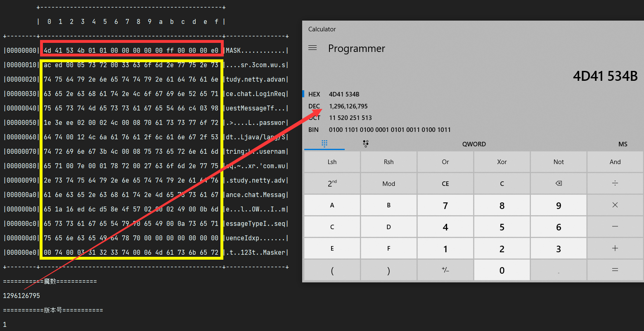644x331 pixels.
Task: Select the HEX number base
Action: click(314, 94)
